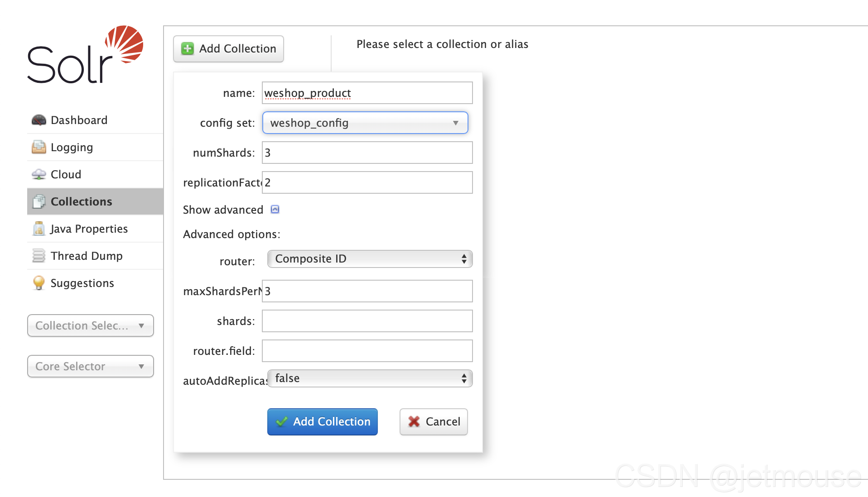Click the Collections documents icon
The image size is (868, 497).
point(39,201)
